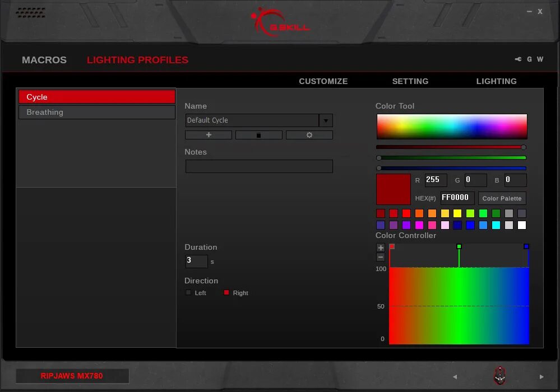Choose the hot pink palette swatch
Screen dimensions: 560x392
click(432, 225)
